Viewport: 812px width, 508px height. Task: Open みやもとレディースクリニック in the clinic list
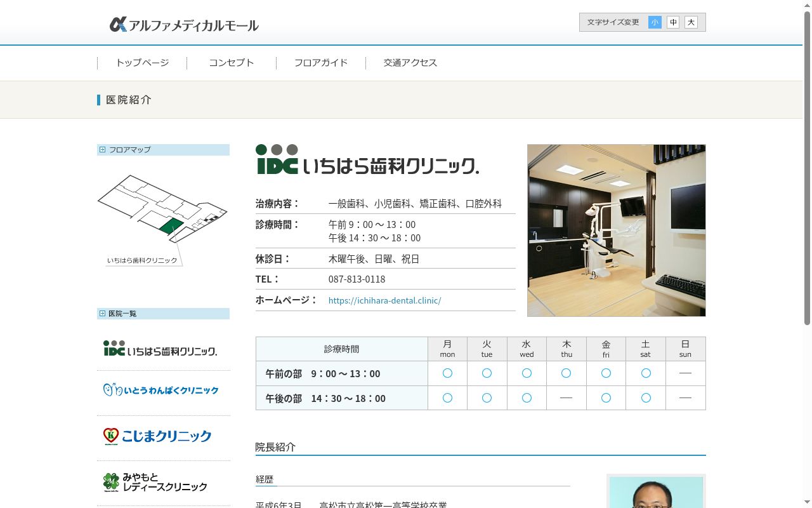click(x=155, y=482)
